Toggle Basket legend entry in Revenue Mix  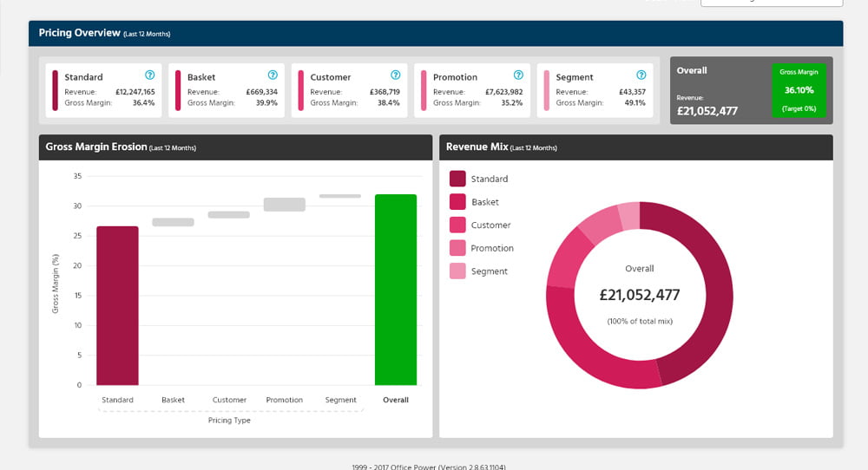tap(484, 202)
